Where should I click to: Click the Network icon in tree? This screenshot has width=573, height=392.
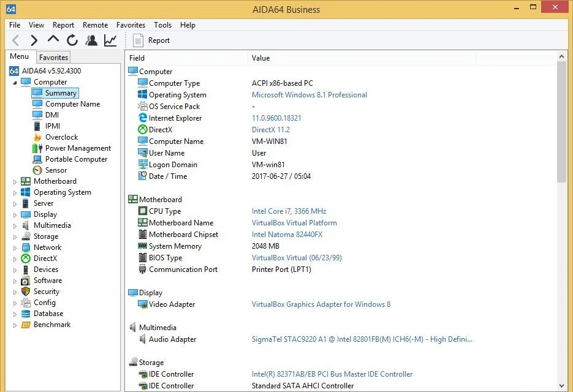(x=26, y=247)
